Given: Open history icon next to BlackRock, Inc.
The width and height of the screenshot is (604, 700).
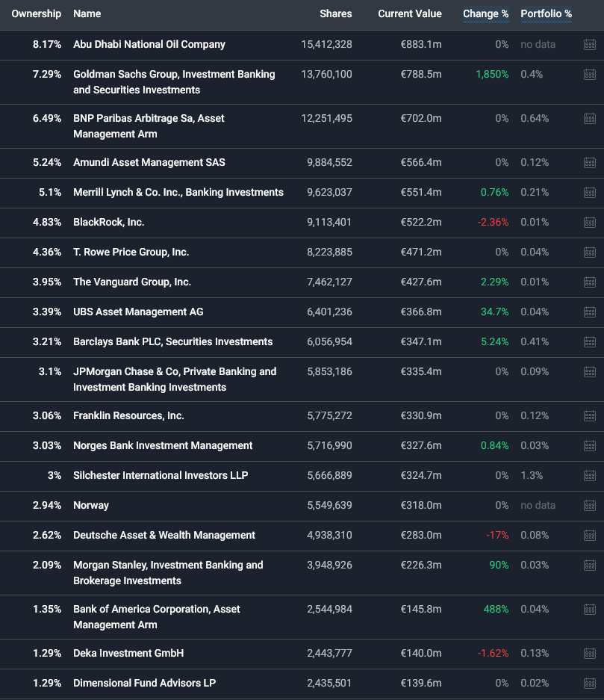Looking at the screenshot, I should tap(589, 223).
